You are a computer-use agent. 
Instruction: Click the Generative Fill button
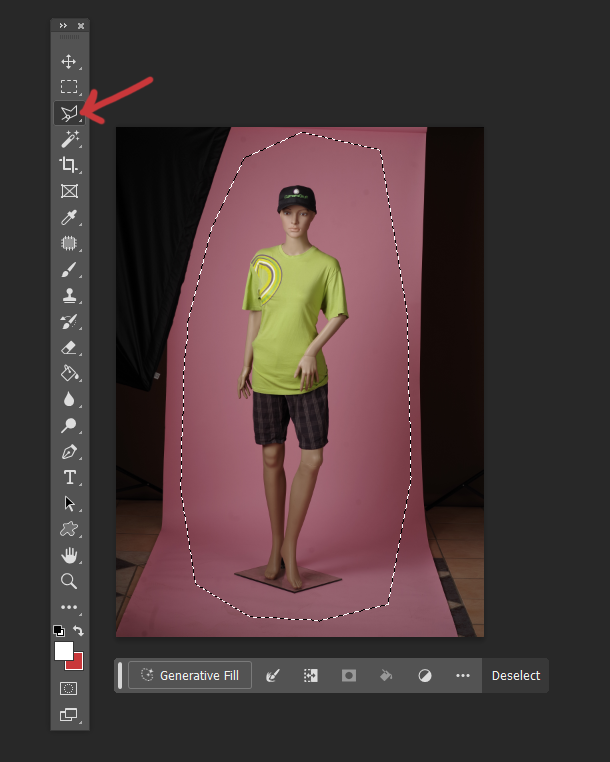[190, 676]
